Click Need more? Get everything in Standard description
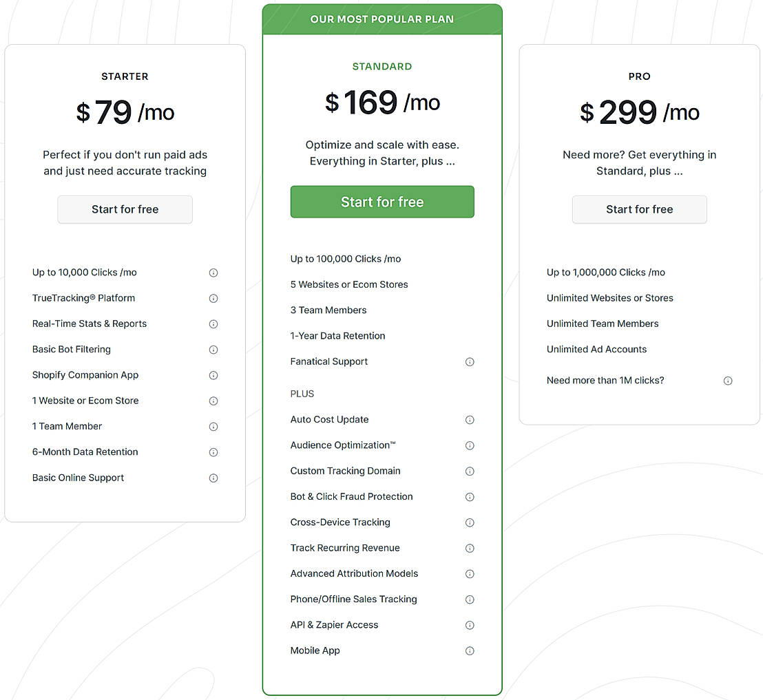The height and width of the screenshot is (700, 763). (x=640, y=163)
